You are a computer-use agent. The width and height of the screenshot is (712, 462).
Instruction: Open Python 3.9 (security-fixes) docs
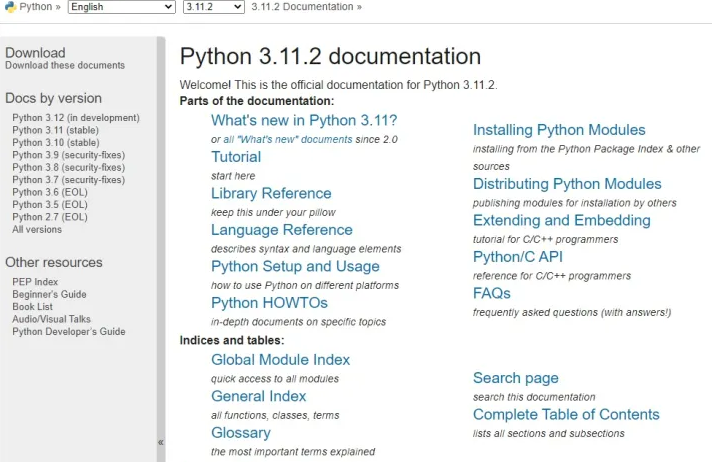(69, 155)
